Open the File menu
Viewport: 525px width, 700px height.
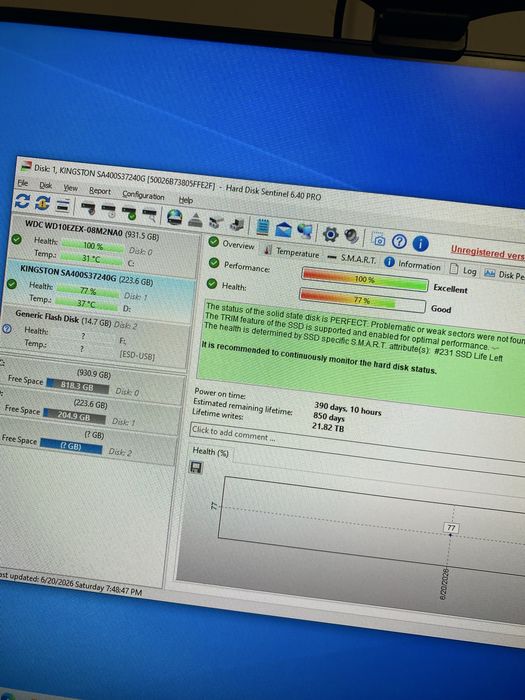23,183
